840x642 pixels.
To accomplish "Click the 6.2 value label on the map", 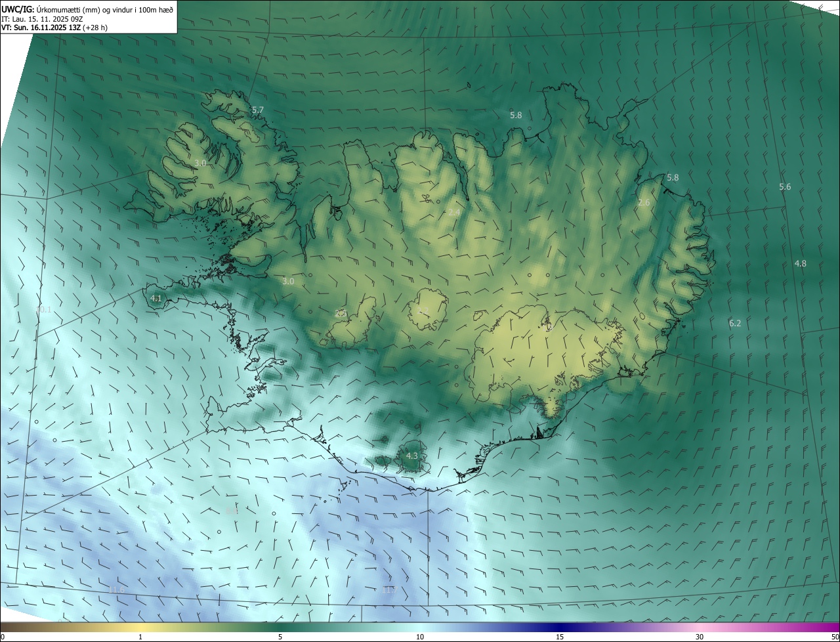I will tap(735, 323).
